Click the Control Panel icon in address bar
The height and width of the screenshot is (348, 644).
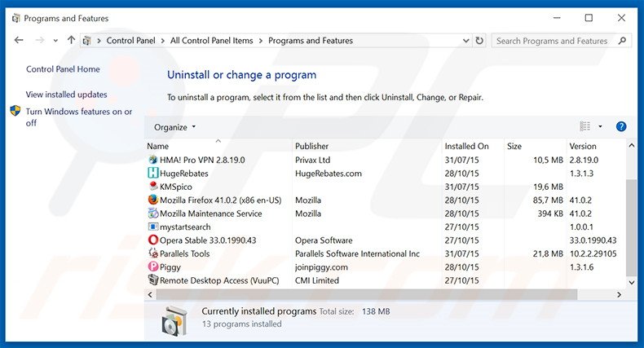pyautogui.click(x=86, y=41)
